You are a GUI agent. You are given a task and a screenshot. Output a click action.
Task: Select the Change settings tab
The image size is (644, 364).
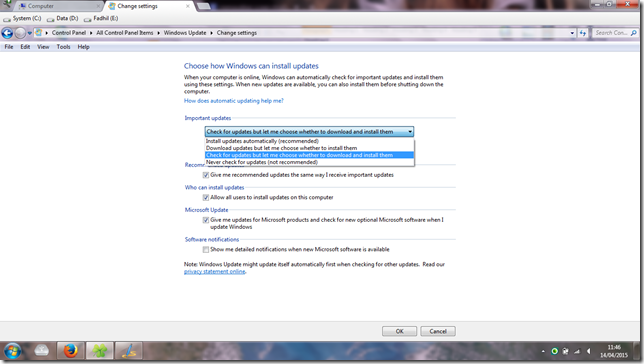(148, 6)
